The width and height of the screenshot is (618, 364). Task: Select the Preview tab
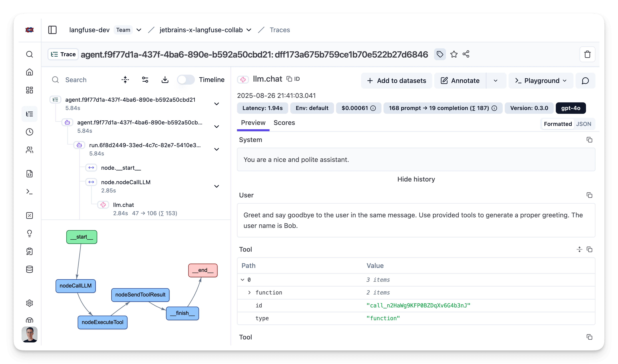(253, 123)
